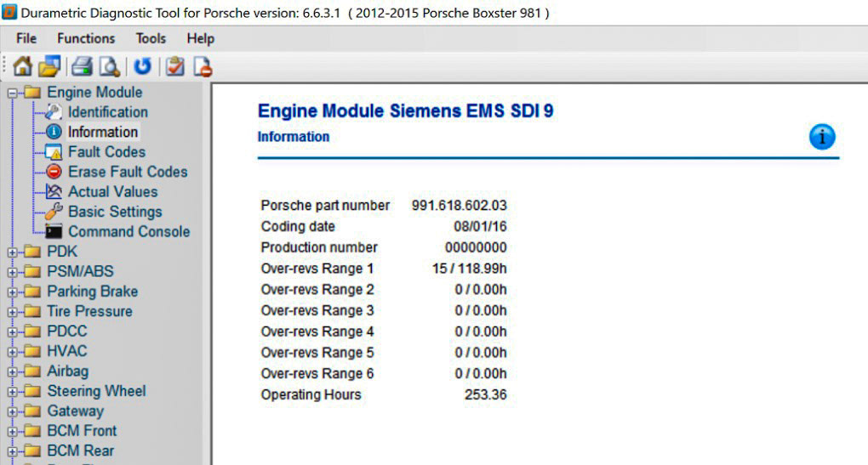Select the Information tree label
This screenshot has height=465, width=868.
(x=103, y=132)
